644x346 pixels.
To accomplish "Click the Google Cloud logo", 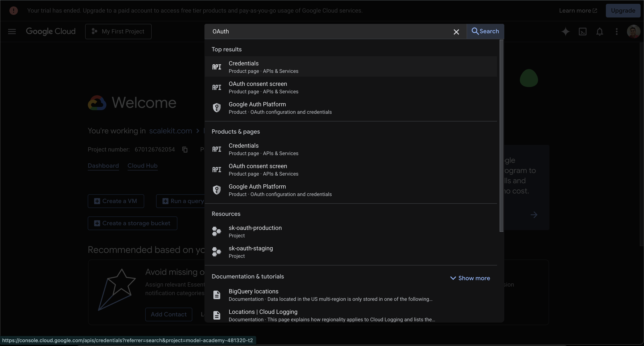I will (x=50, y=31).
